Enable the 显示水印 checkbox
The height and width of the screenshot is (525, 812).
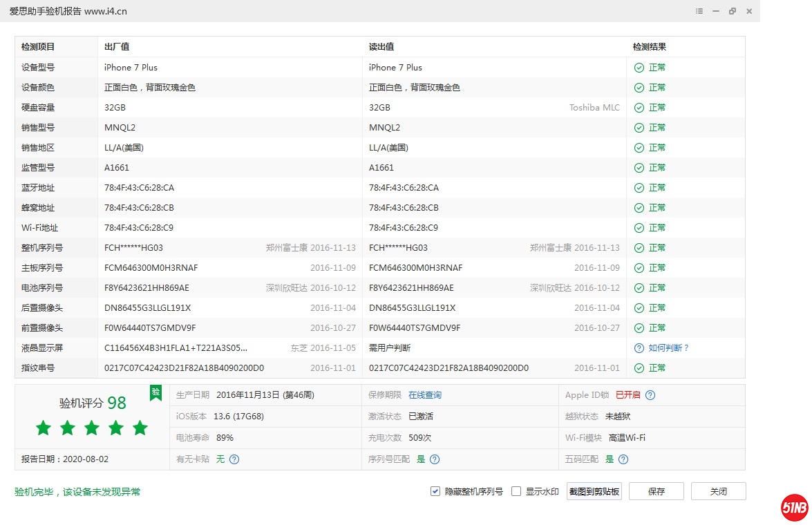click(516, 492)
